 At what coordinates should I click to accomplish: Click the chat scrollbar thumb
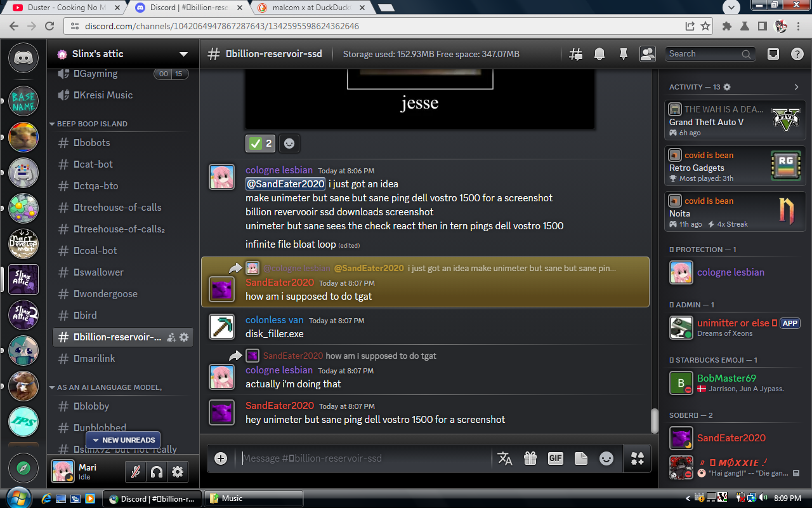(654, 420)
